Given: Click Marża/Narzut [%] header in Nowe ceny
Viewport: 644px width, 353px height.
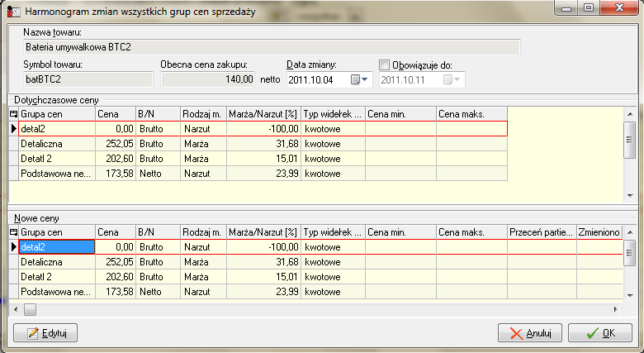Looking at the screenshot, I should [264, 232].
